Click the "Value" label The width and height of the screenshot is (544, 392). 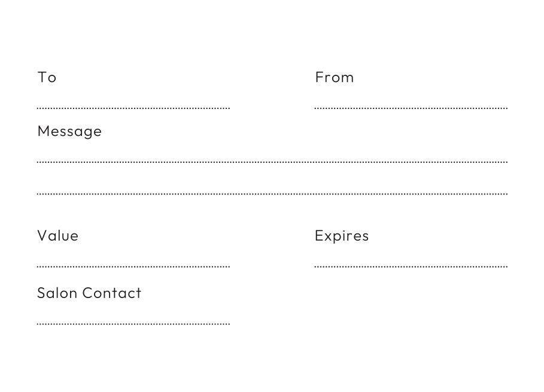point(57,236)
